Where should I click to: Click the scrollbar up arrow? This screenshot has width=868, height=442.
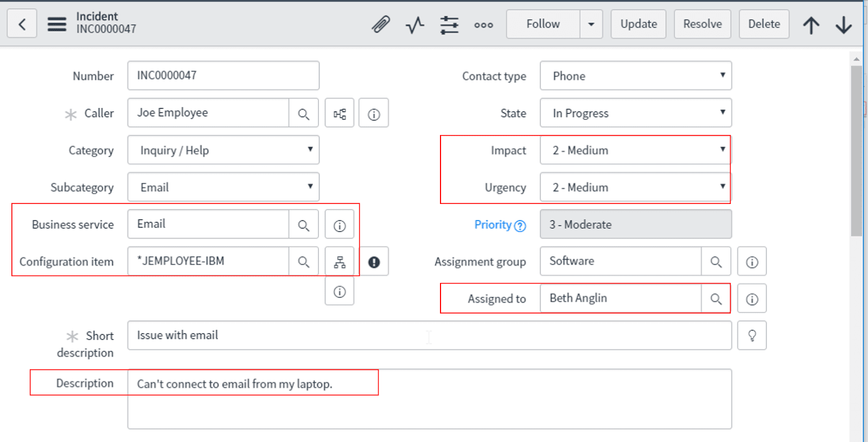[x=856, y=59]
